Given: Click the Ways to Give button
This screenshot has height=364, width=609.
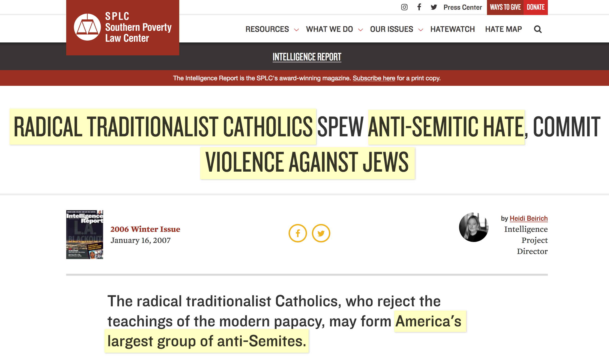Looking at the screenshot, I should [x=505, y=7].
